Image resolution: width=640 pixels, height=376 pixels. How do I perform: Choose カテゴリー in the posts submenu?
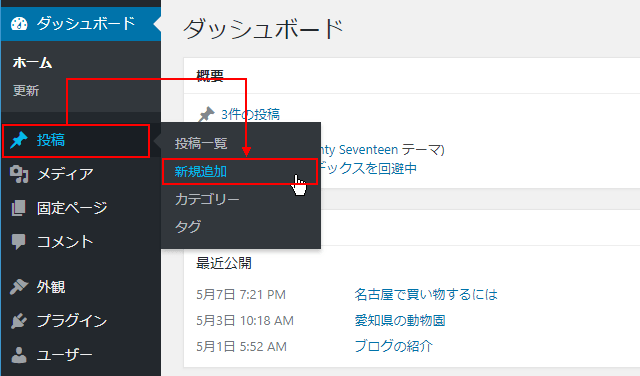pyautogui.click(x=207, y=199)
